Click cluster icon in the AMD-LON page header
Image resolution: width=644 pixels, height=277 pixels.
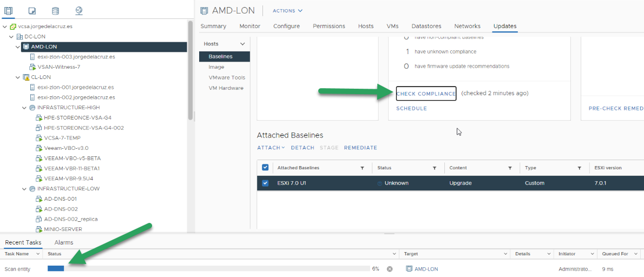[204, 11]
